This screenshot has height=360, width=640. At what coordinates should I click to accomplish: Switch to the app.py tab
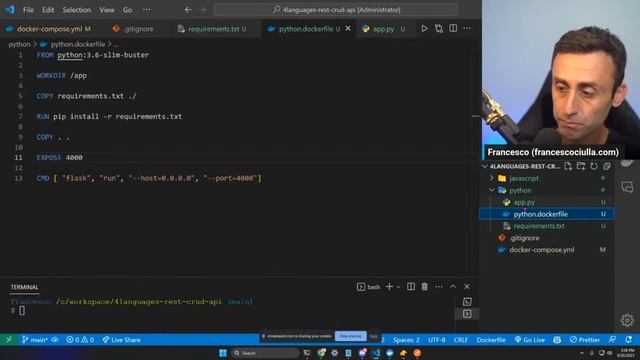pos(384,29)
